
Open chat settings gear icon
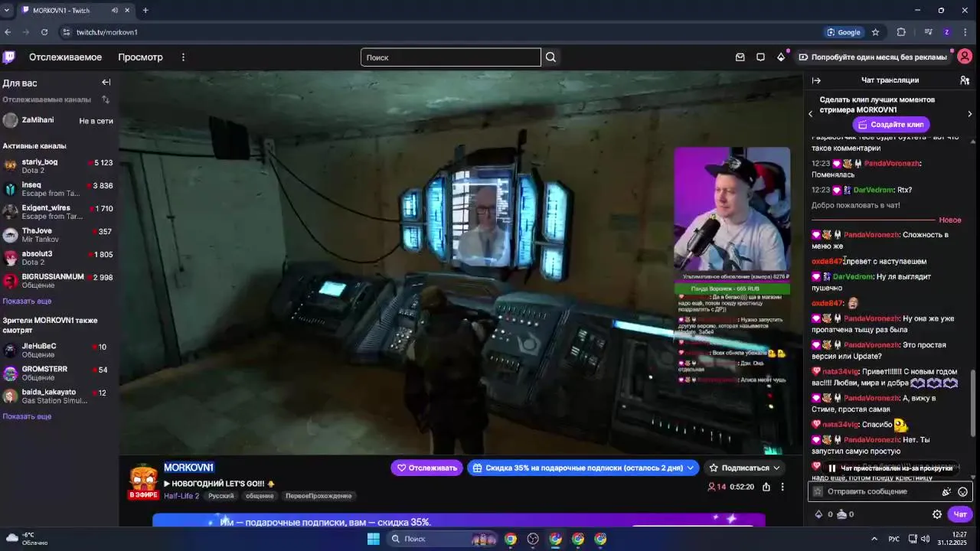(937, 514)
